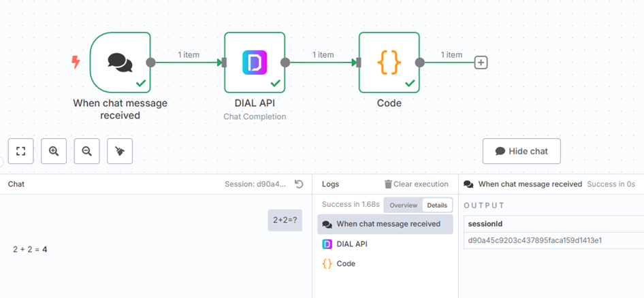Open the DIAL API node on canvas
Viewport: 644px width, 298px height.
[x=255, y=63]
